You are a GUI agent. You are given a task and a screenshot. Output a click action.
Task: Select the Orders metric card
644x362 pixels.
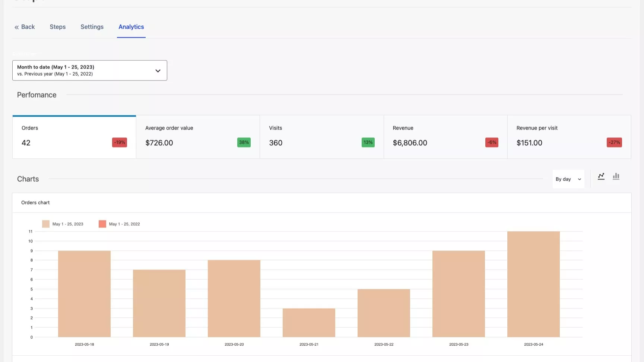74,137
